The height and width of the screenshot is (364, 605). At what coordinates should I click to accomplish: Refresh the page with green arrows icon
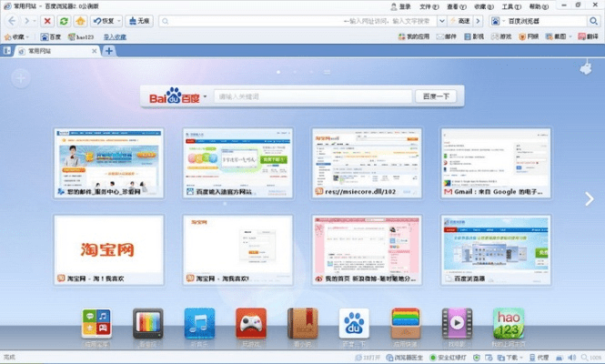coord(64,21)
